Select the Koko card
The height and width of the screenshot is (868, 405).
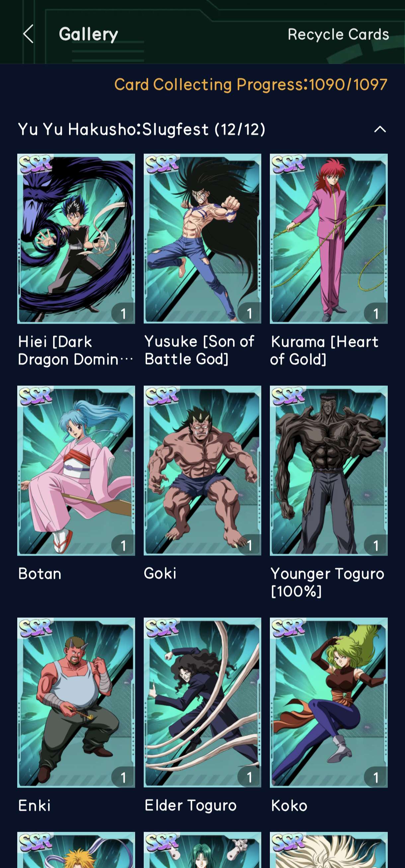click(329, 702)
